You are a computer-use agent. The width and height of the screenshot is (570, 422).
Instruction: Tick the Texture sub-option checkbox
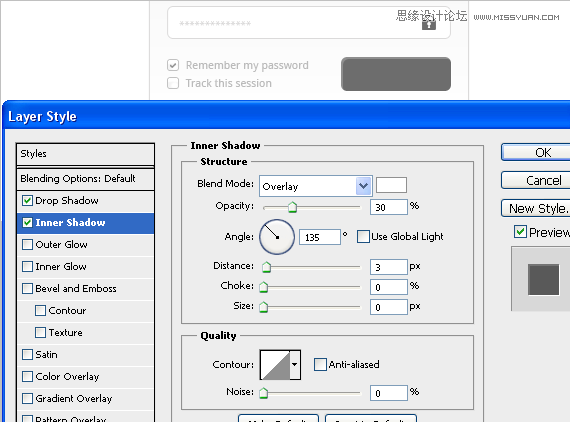pyautogui.click(x=40, y=333)
